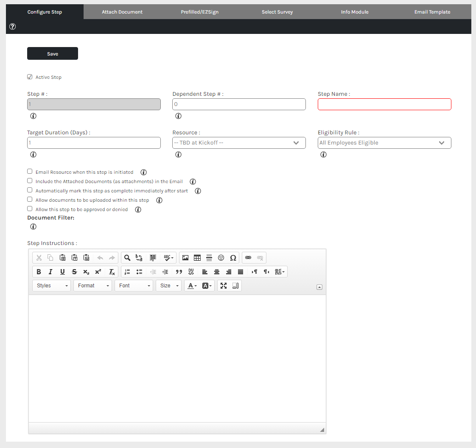The height and width of the screenshot is (448, 476).
Task: Open the Styles dropdown
Action: (x=52, y=286)
